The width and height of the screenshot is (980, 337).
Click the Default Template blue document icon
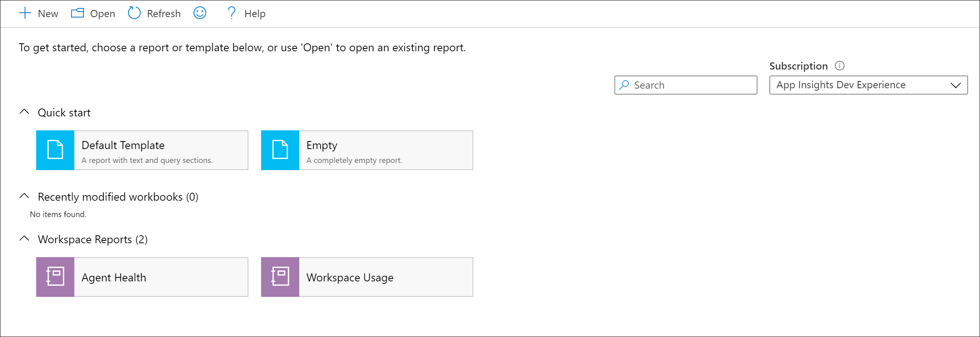[x=55, y=150]
